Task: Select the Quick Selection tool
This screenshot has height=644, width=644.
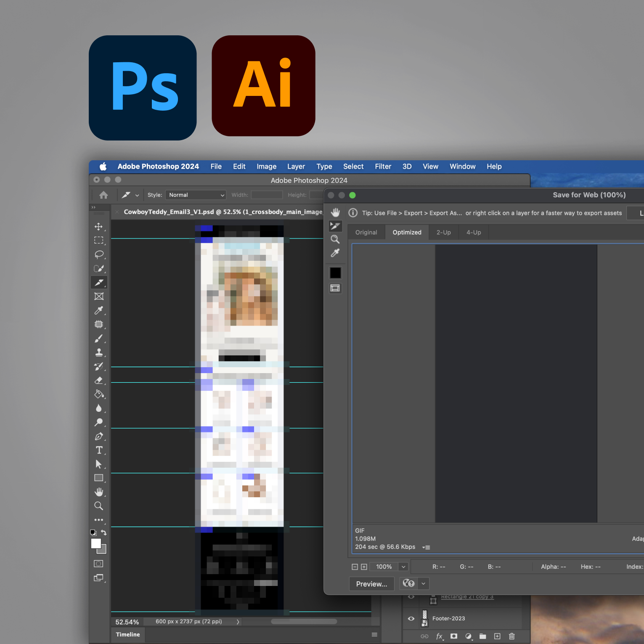Action: (99, 268)
